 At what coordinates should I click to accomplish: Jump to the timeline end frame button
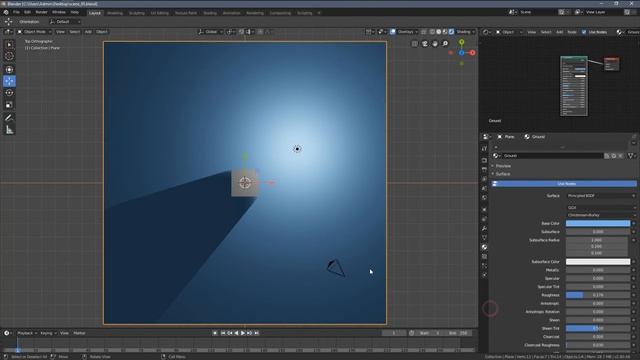point(256,333)
